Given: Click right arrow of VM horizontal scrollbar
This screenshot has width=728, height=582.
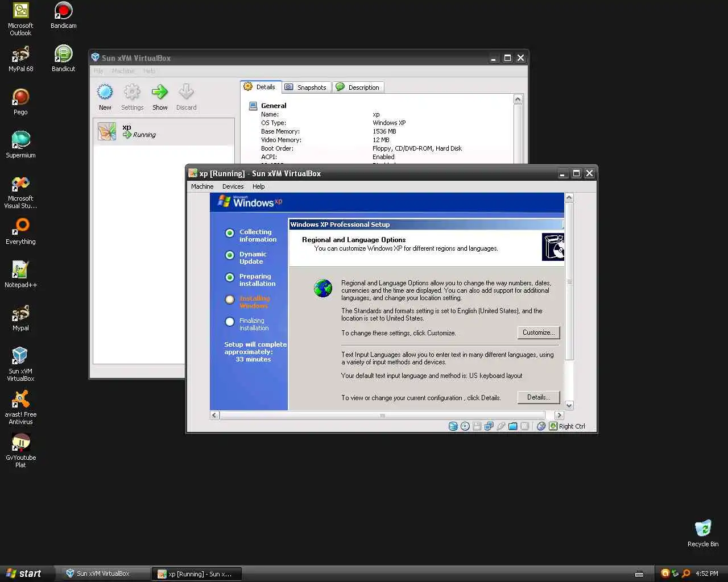Looking at the screenshot, I should (x=559, y=415).
